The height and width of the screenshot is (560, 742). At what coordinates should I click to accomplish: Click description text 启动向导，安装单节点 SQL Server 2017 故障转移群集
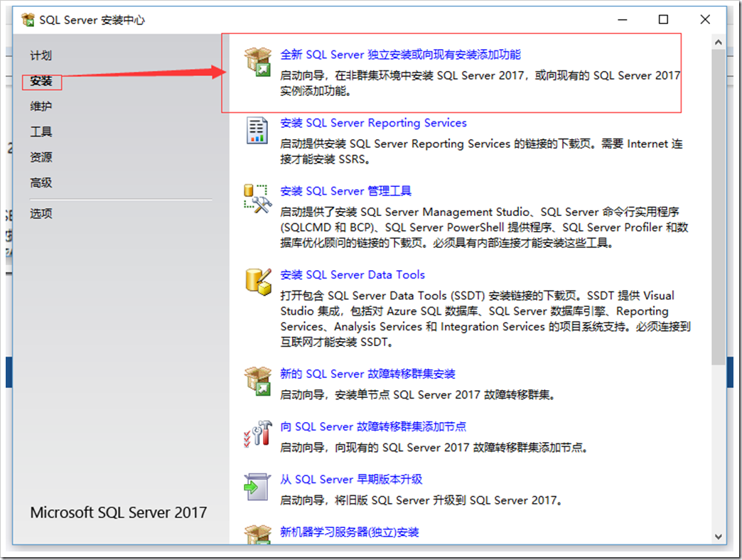pos(417,394)
